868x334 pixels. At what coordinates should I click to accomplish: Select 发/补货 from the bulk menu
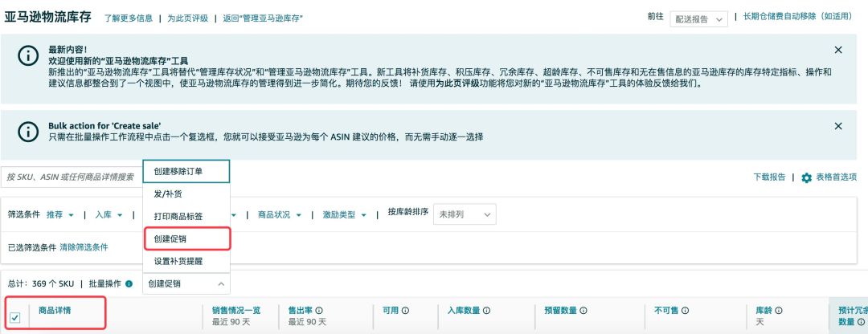pyautogui.click(x=186, y=194)
